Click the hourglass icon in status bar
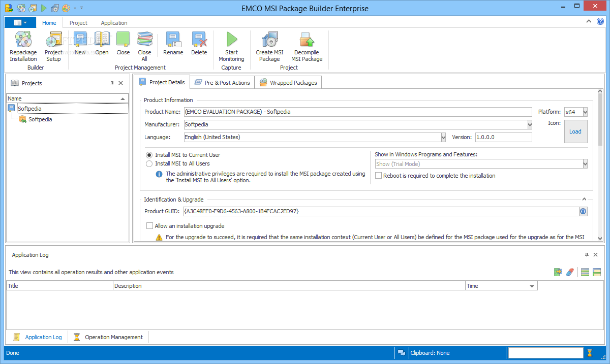The image size is (610, 364). (590, 353)
